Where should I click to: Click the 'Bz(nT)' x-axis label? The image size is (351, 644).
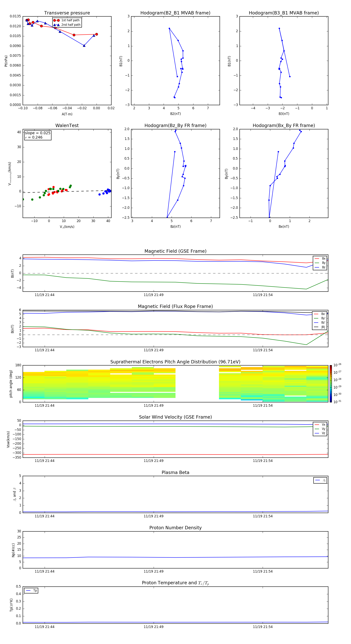coord(175,227)
